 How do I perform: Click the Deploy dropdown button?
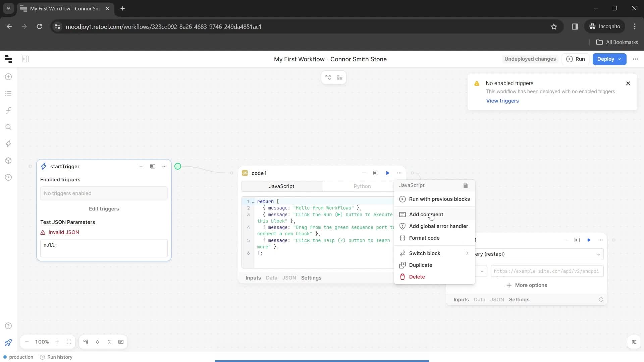[x=609, y=59]
